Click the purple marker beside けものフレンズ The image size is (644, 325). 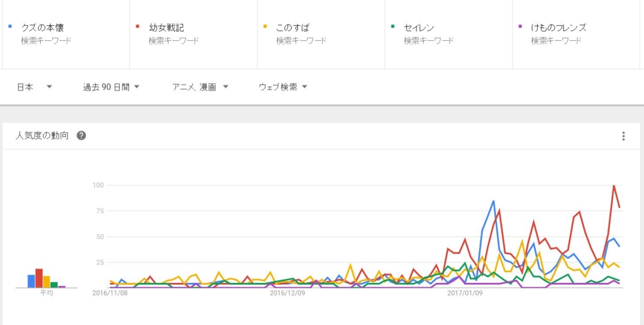[x=520, y=26]
